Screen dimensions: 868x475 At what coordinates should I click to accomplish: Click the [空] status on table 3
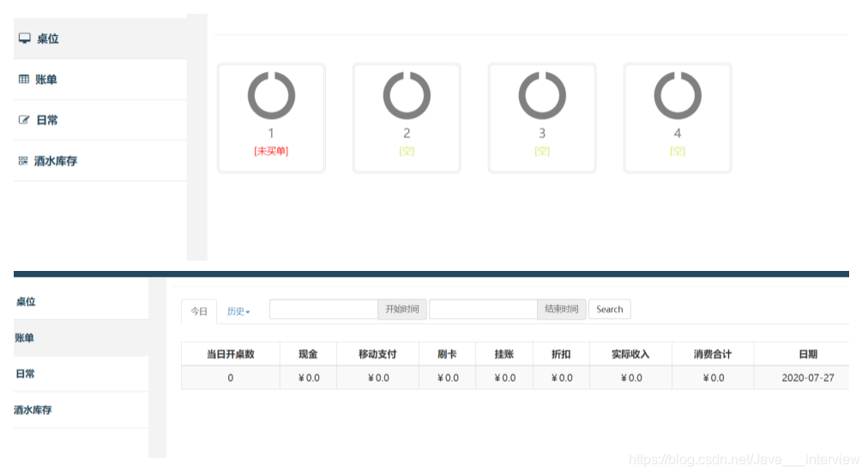pyautogui.click(x=542, y=151)
